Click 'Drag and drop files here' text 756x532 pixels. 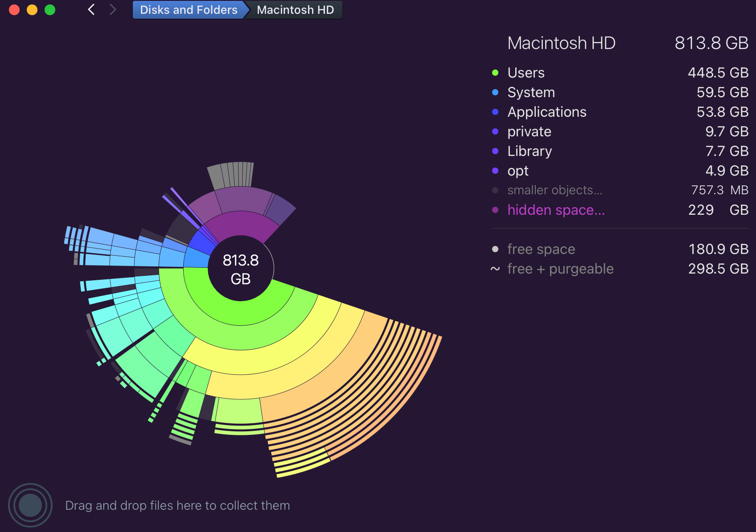(x=177, y=505)
